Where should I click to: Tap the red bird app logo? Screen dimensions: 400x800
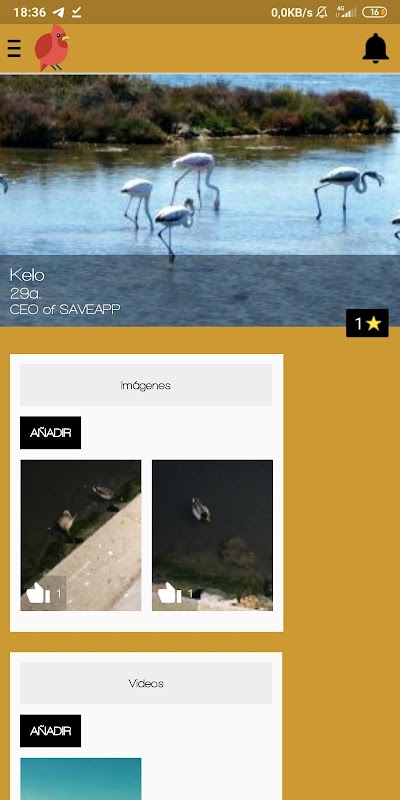(52, 48)
